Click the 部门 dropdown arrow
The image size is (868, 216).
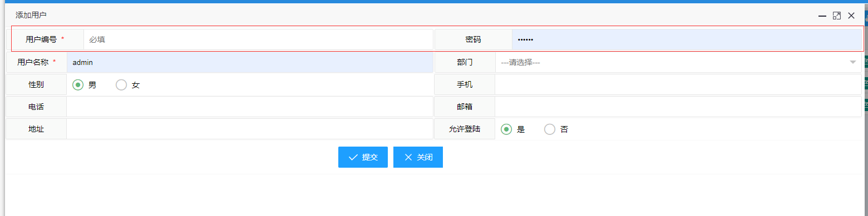pos(853,62)
